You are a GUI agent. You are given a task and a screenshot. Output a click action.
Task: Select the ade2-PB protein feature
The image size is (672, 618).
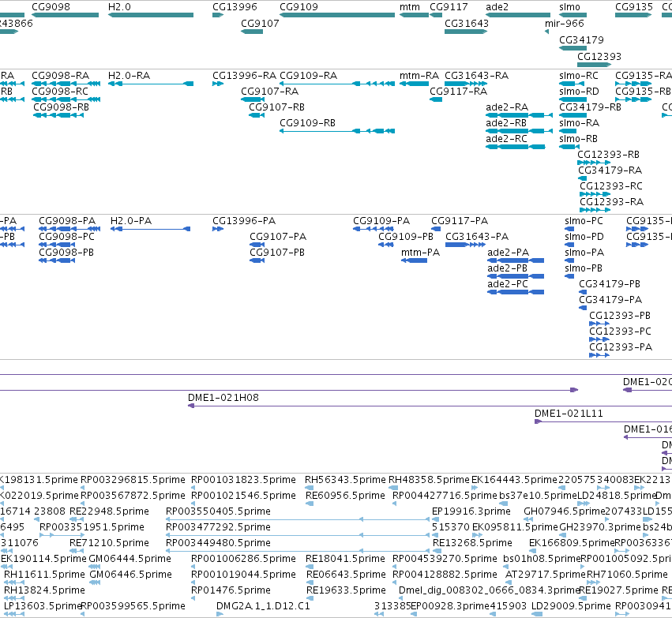516,276
